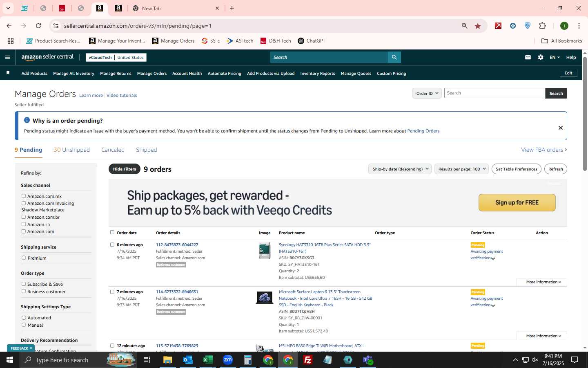Check the Subscribe & Save filter
Viewport: 588px width, 368px height.
click(x=24, y=284)
